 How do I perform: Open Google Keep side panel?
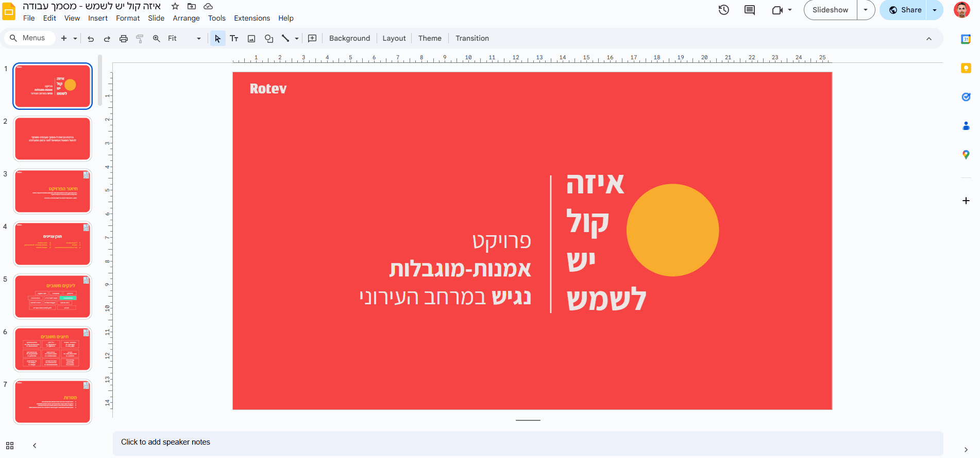click(x=966, y=68)
